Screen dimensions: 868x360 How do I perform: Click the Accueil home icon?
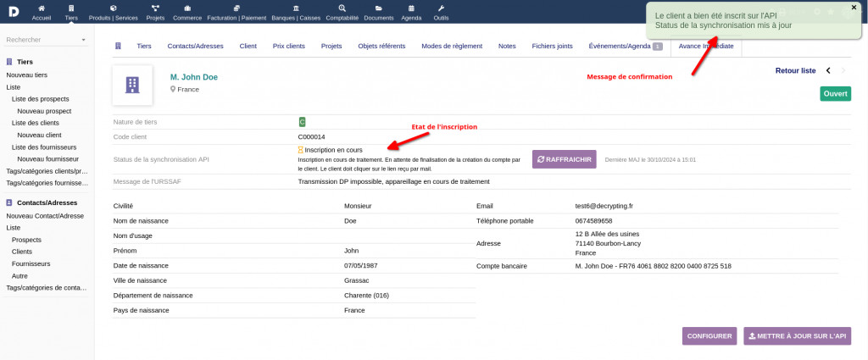(x=42, y=8)
